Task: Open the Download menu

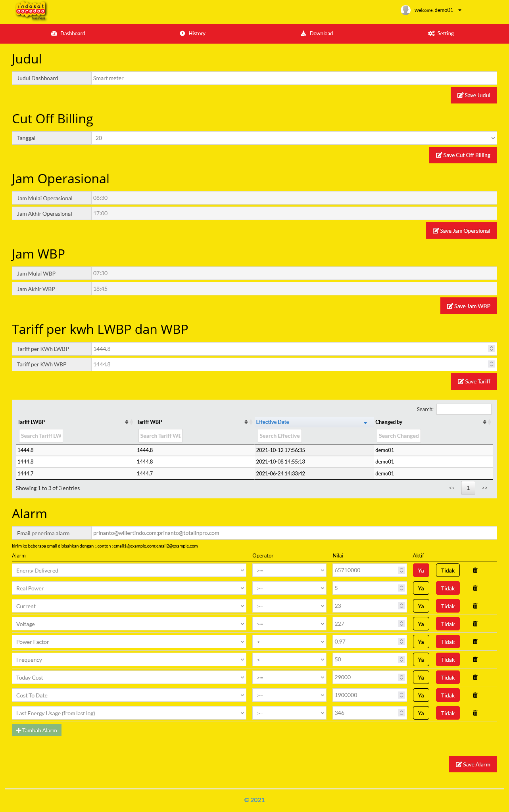Action: click(317, 33)
